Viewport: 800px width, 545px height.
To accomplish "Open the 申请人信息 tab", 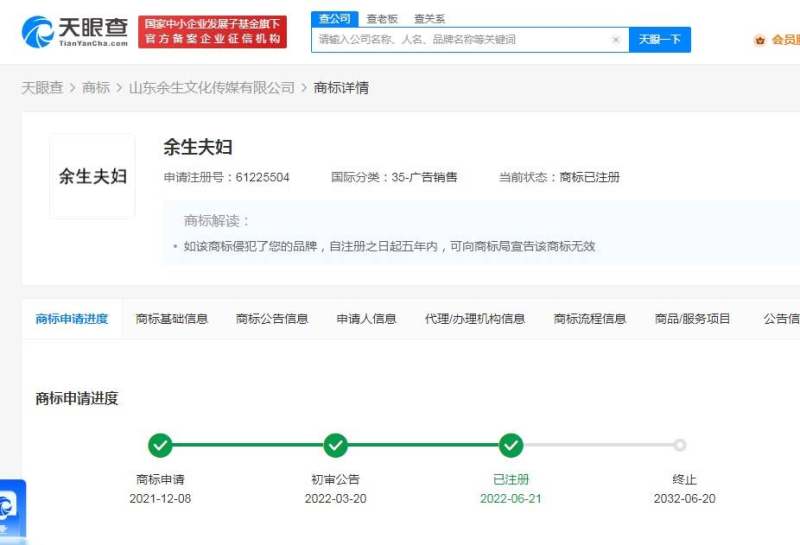I will click(366, 319).
